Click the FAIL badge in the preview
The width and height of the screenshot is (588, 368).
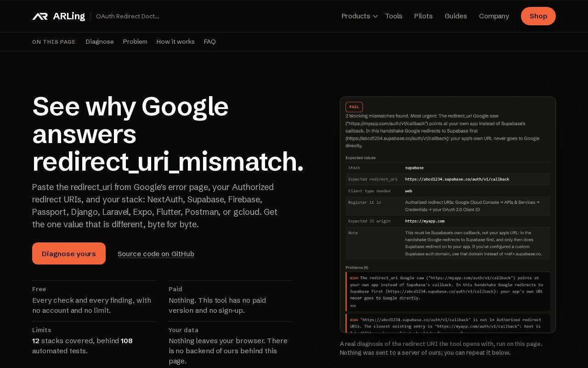[354, 107]
